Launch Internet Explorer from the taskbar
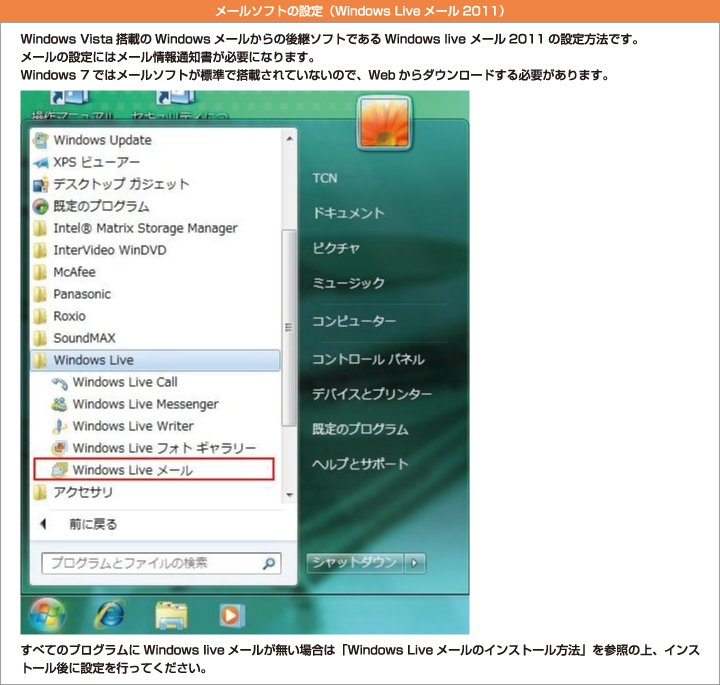The width and height of the screenshot is (720, 685). pos(109,615)
